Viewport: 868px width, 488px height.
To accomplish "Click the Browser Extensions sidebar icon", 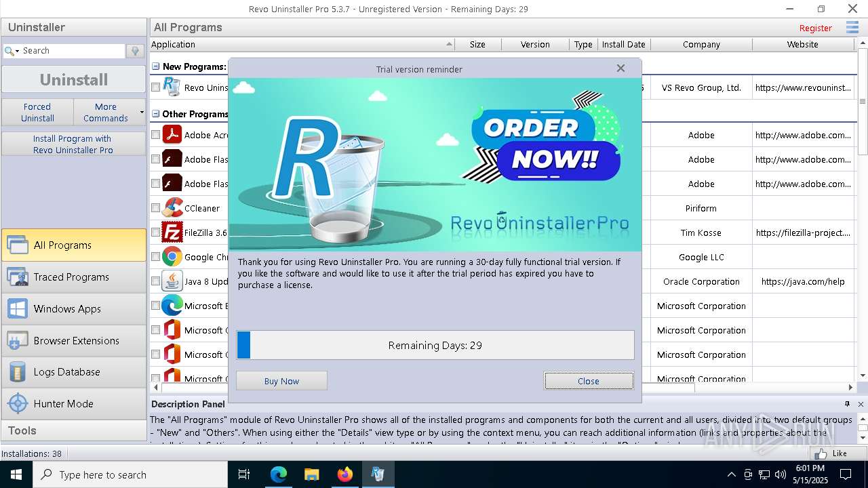I will (x=17, y=341).
